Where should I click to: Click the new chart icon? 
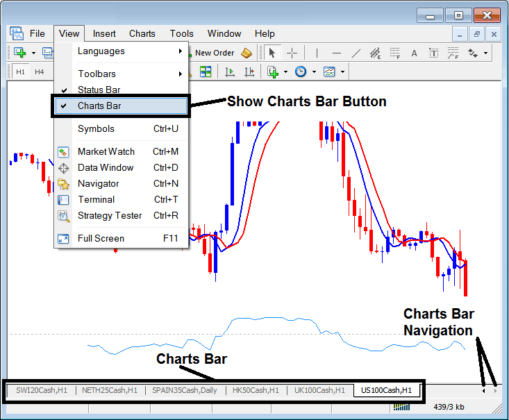(x=19, y=53)
